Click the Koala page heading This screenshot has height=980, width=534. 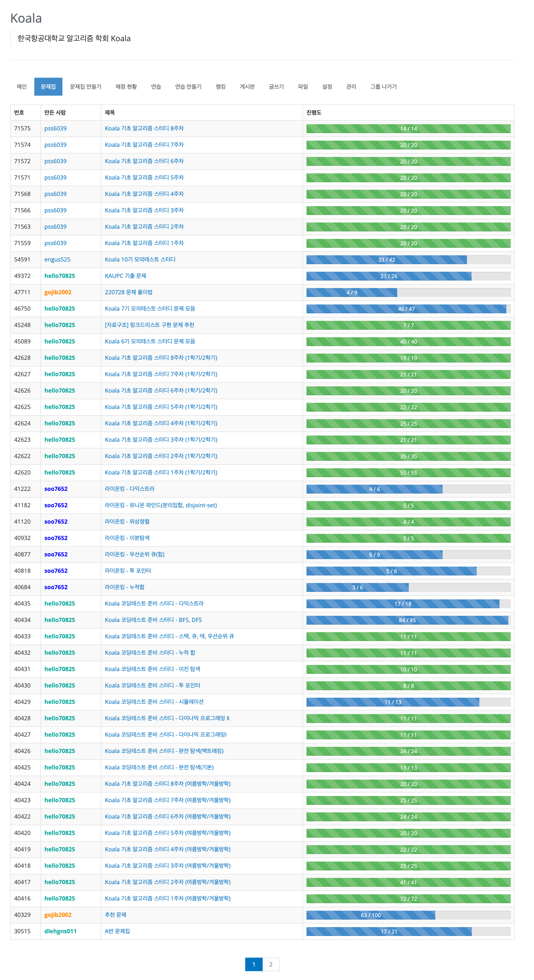pos(26,18)
